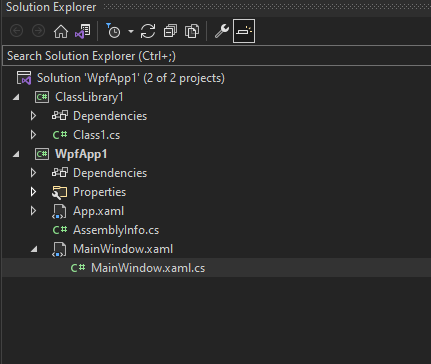Select the MainWindow.xaml file
The height and width of the screenshot is (364, 431).
(123, 249)
